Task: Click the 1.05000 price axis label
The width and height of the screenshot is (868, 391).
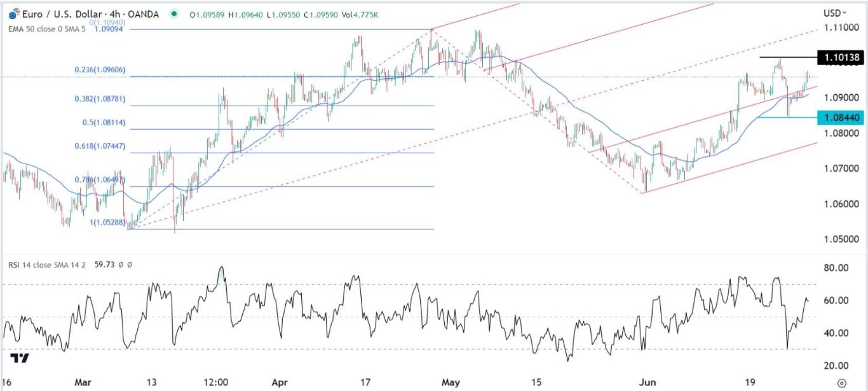Action: 840,239
